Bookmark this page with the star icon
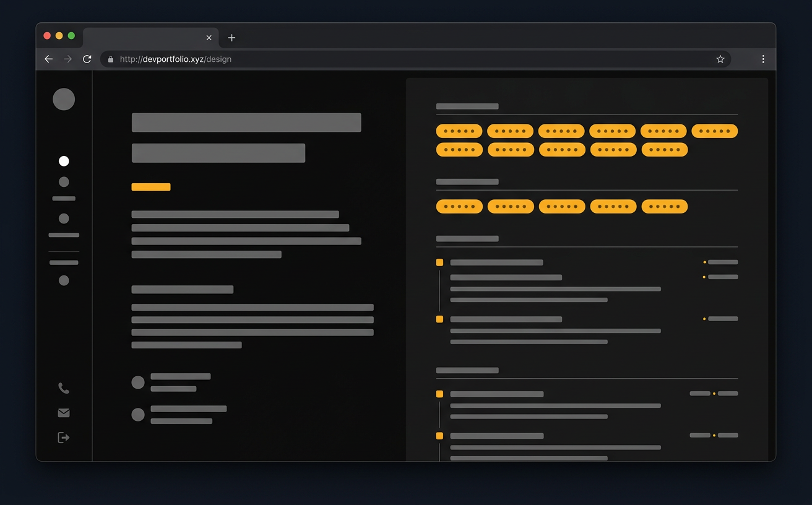The image size is (812, 505). click(x=720, y=59)
